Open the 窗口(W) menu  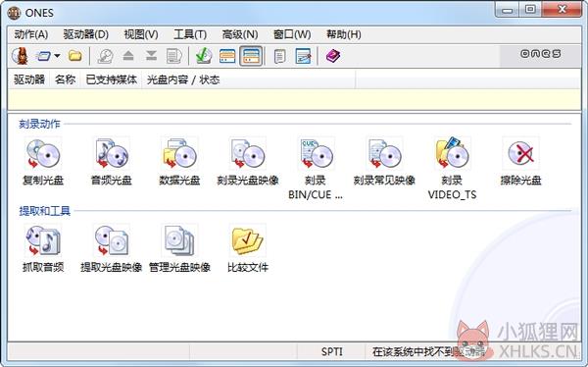[292, 34]
